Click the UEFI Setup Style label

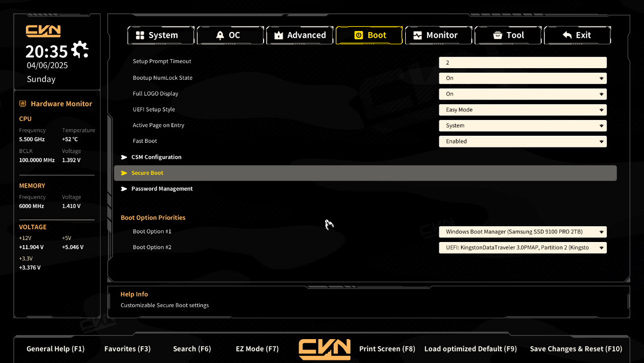[154, 109]
